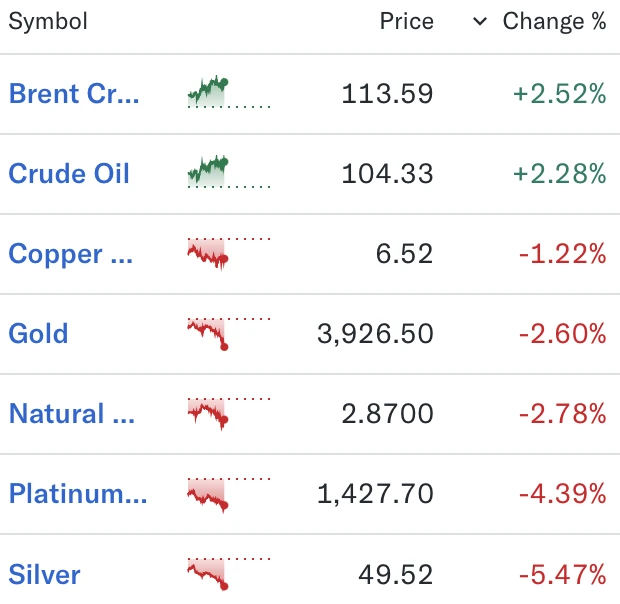Open the Gold symbol link
The height and width of the screenshot is (604, 620).
coord(38,334)
